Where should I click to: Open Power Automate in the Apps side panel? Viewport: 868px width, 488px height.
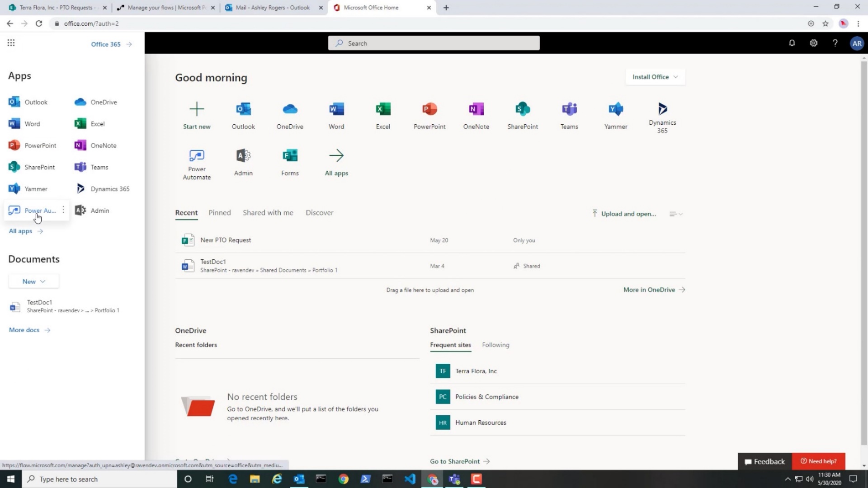32,211
